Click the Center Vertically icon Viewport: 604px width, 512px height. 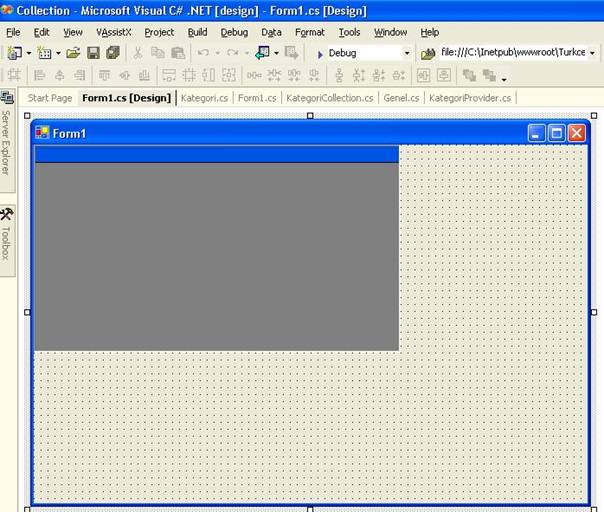(444, 75)
